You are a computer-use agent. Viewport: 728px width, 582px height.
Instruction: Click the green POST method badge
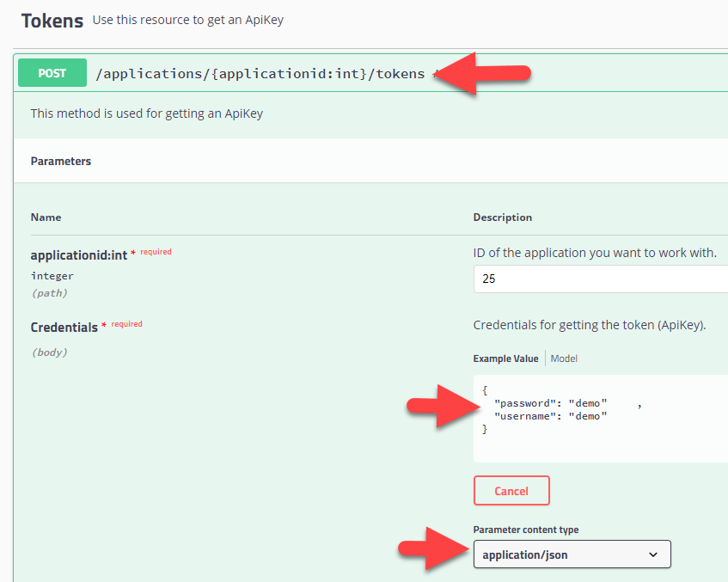coord(52,73)
